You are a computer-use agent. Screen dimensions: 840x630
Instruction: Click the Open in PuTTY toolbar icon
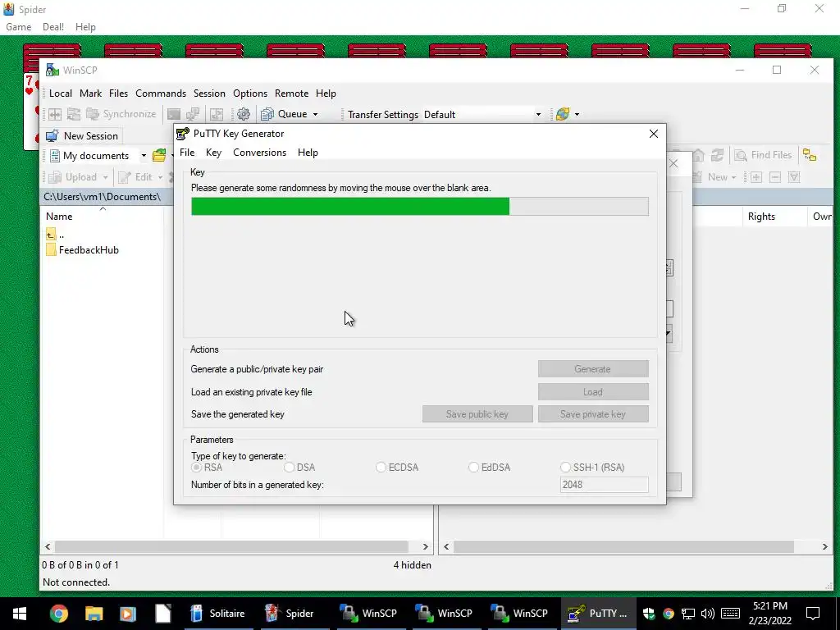(x=193, y=114)
